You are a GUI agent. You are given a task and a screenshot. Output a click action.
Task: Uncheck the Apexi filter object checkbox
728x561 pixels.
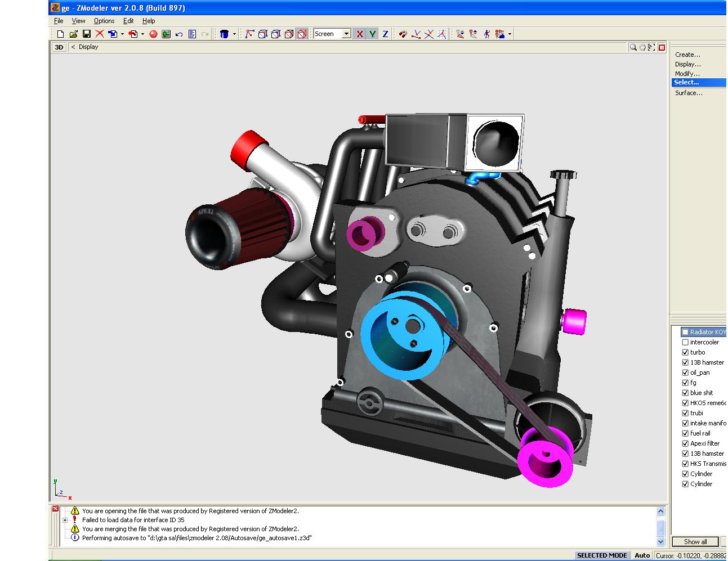point(685,443)
